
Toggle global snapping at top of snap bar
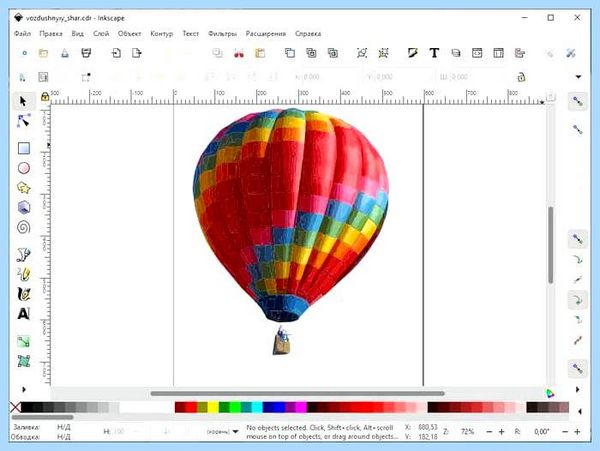click(577, 102)
